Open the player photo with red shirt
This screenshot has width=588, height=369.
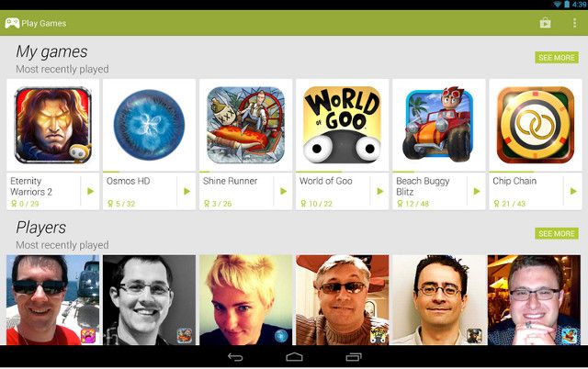53,300
